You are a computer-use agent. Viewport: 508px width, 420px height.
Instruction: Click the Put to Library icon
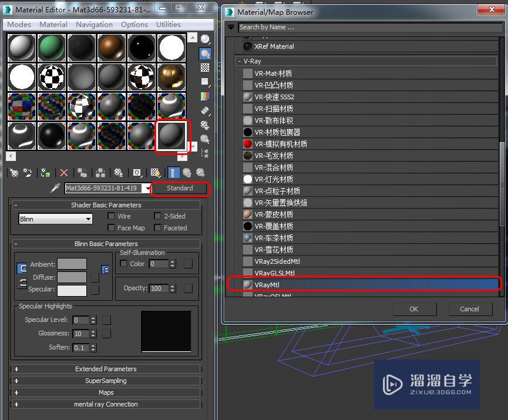(x=119, y=173)
